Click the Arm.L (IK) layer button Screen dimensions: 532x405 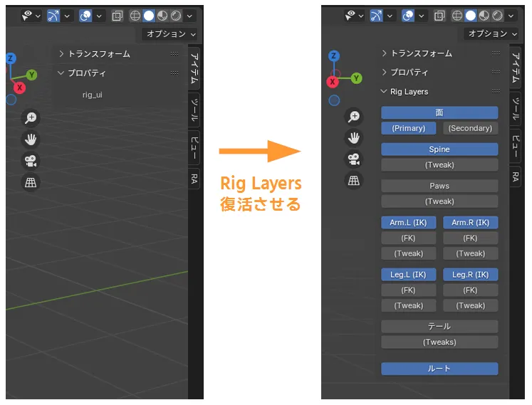click(409, 223)
